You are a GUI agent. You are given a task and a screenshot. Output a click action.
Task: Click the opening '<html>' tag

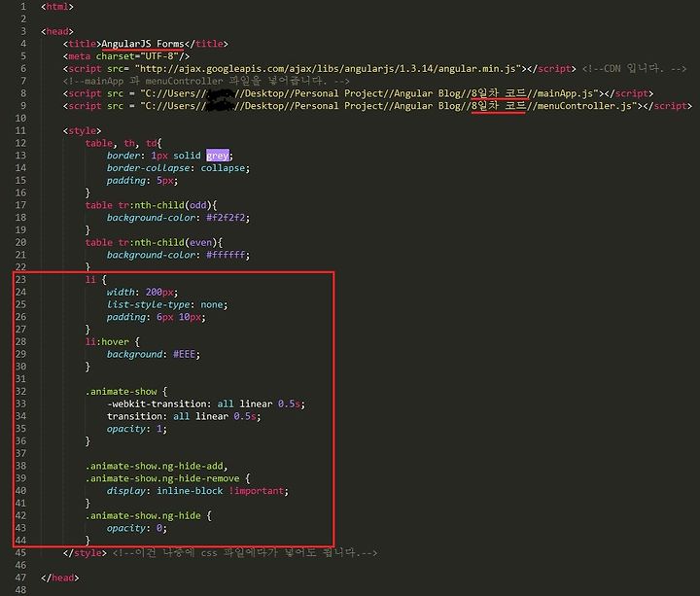click(x=57, y=7)
